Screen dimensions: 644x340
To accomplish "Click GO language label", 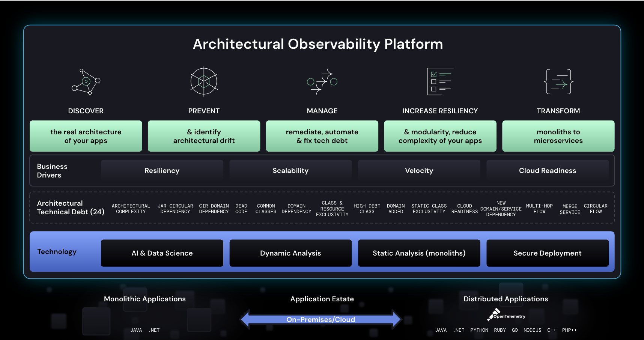I will click(515, 330).
